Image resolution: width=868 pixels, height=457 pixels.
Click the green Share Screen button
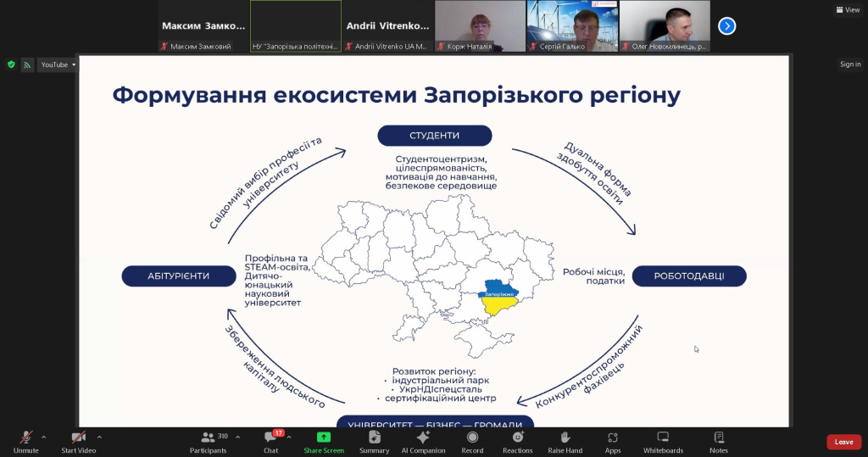point(324,442)
